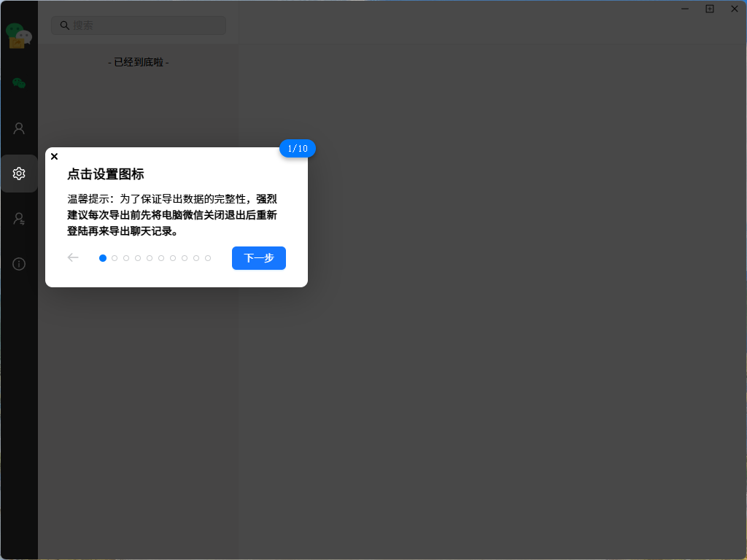Click the grey back arrow in the tutorial dialog

tap(73, 257)
